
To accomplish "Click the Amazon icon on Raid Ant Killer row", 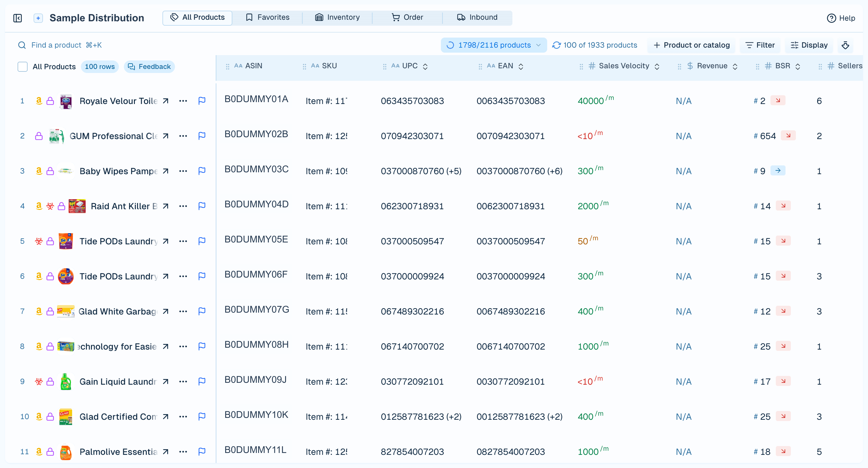I will click(x=39, y=206).
